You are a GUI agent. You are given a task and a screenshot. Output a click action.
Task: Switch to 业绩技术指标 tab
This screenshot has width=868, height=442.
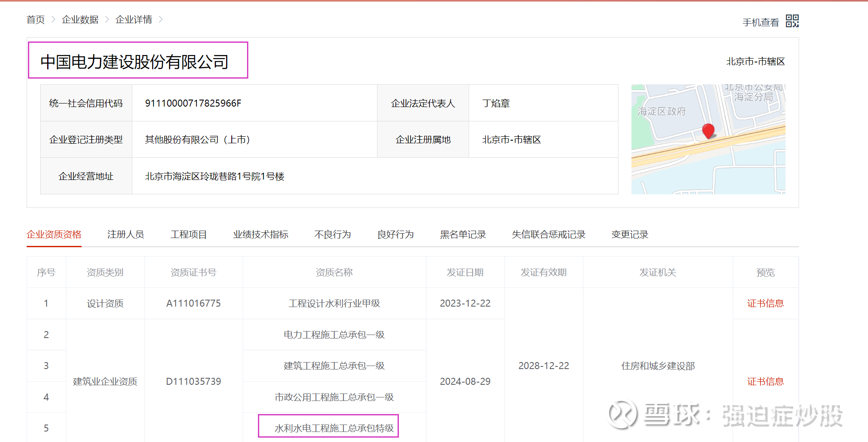261,235
